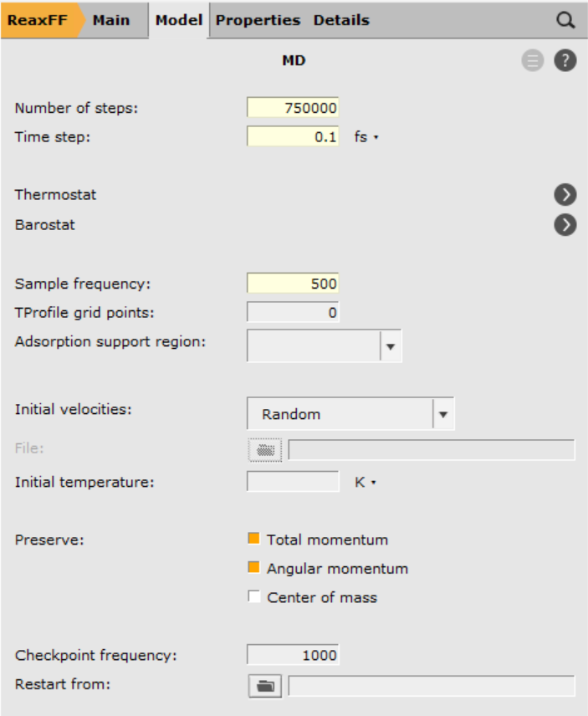Open Barostat settings arrow

565,225
